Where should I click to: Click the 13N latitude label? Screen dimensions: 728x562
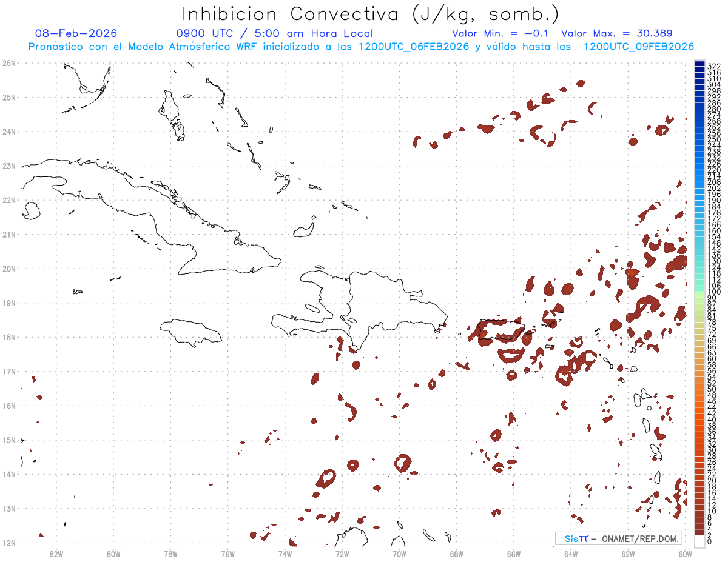[x=8, y=509]
